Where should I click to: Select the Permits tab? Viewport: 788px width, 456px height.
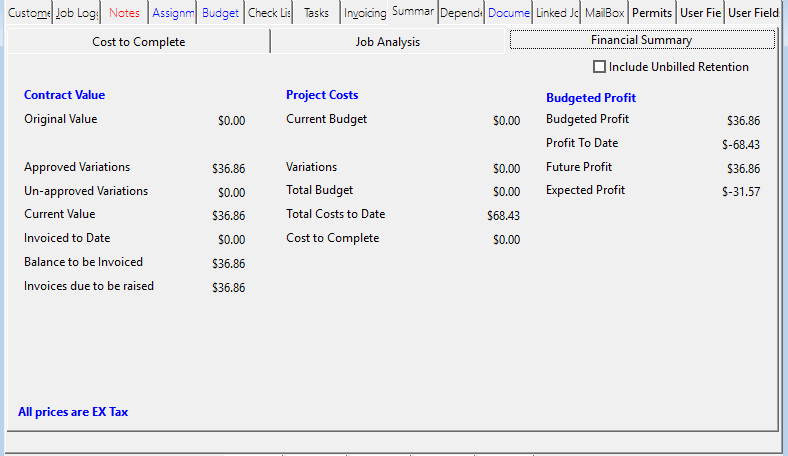(652, 13)
